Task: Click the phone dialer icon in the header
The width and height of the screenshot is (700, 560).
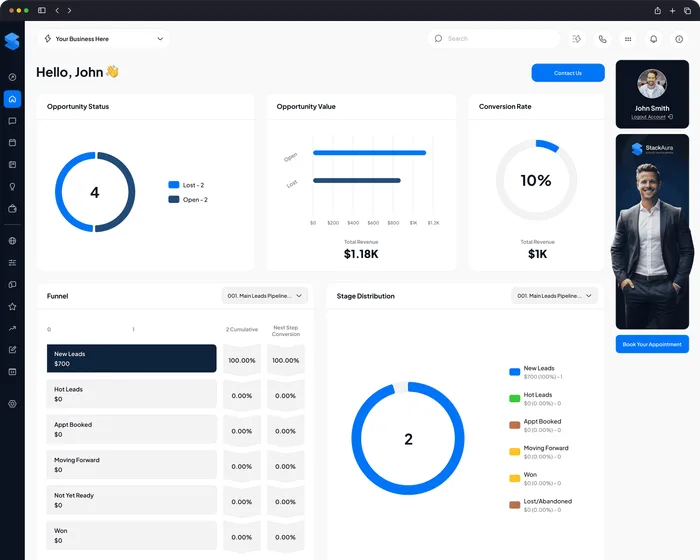Action: pos(602,39)
